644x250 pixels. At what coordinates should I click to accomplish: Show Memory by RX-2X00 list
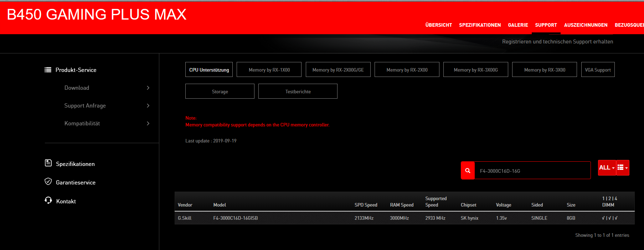point(407,70)
